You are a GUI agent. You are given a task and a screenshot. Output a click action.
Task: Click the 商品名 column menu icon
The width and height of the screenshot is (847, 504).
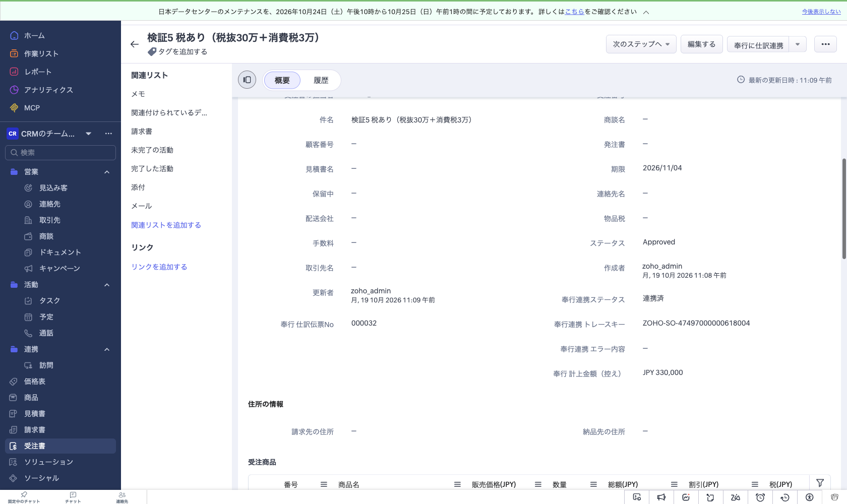[457, 484]
